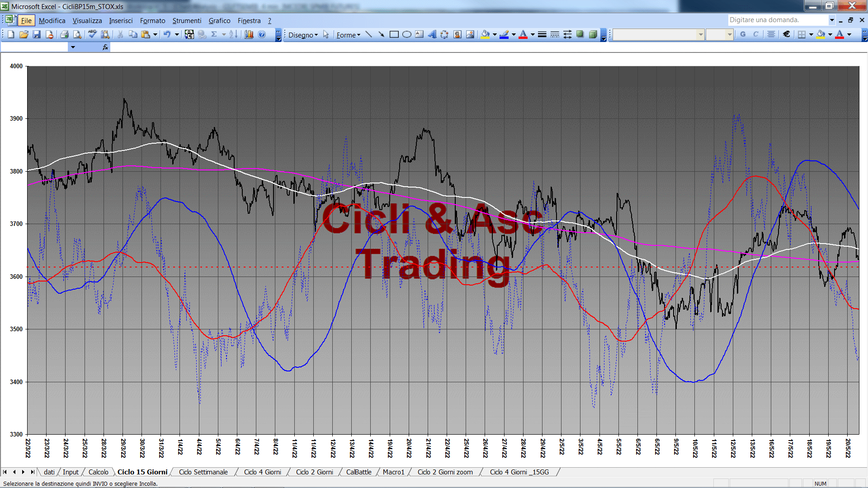Click the Paste clipboard icon
This screenshot has height=488, width=868.
[x=146, y=34]
